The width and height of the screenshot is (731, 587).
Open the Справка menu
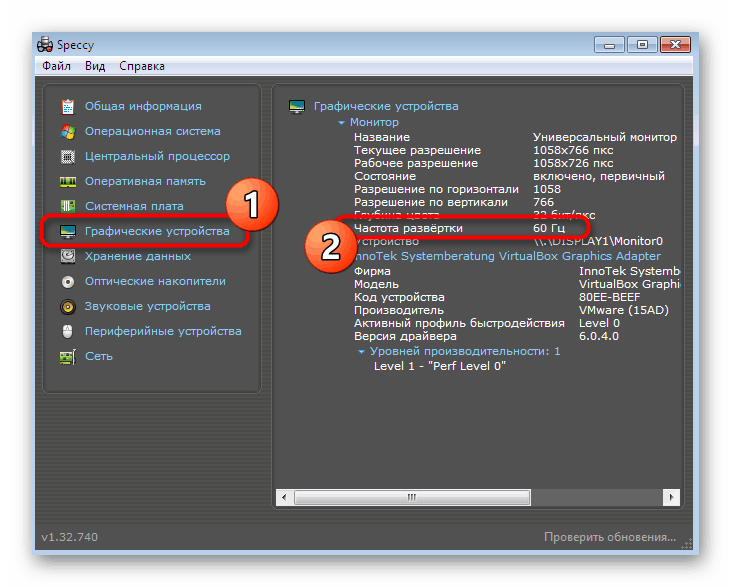[142, 66]
